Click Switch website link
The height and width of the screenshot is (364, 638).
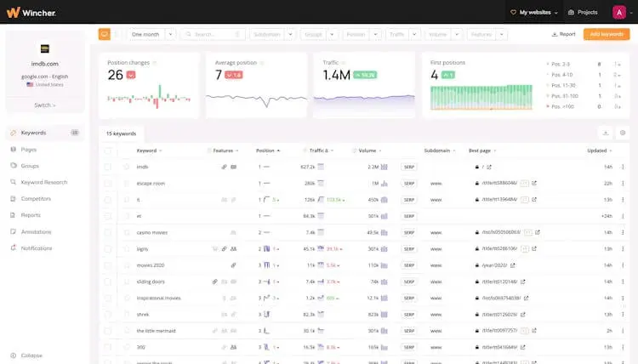click(x=45, y=105)
